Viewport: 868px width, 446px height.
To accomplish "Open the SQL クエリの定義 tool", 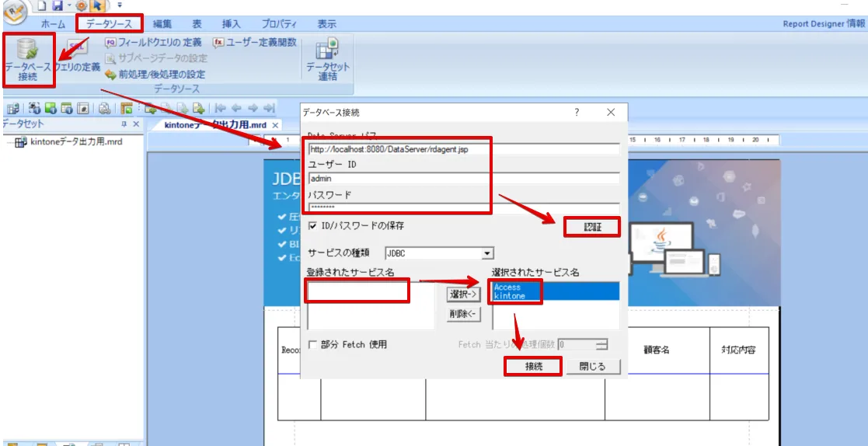I will coord(77,56).
